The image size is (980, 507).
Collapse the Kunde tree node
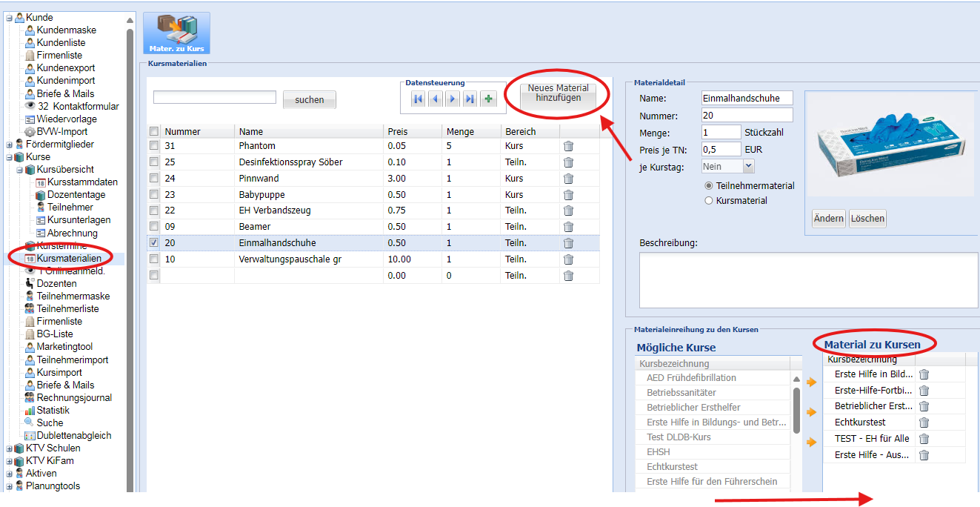[10, 18]
